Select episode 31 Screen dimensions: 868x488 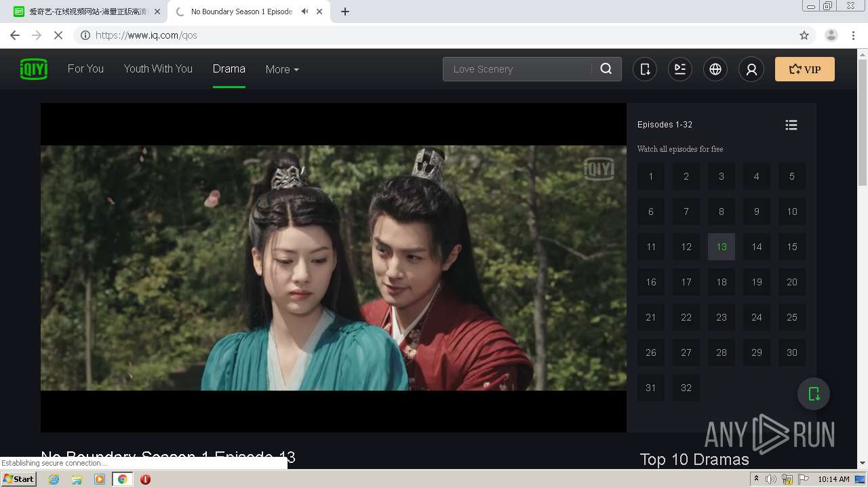coord(651,388)
